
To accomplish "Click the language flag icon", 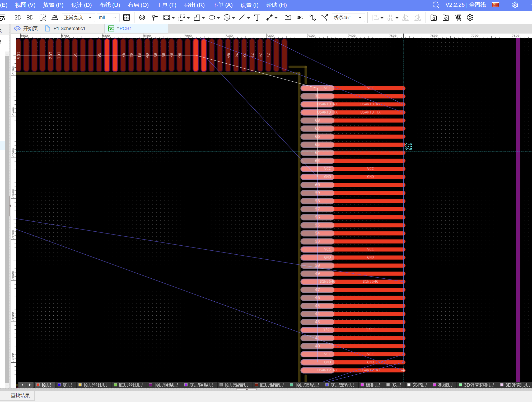I will (x=496, y=5).
